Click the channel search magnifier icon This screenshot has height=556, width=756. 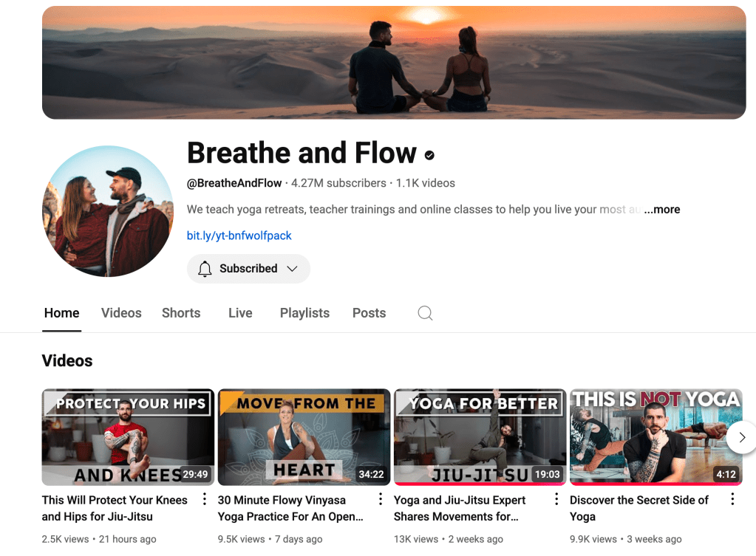click(425, 313)
